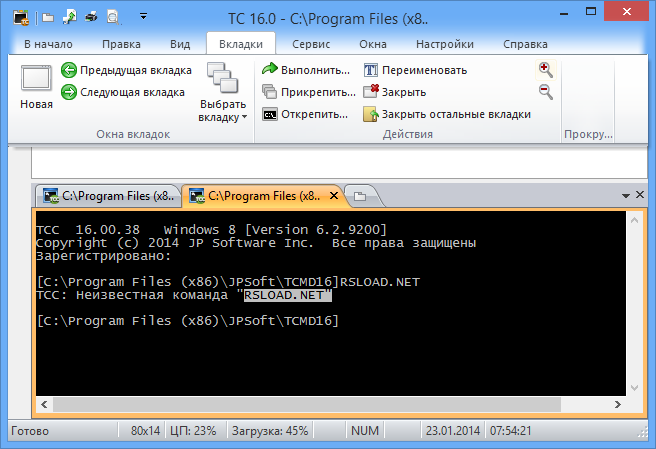The image size is (656, 449).
Task: Close the active console tab with its X
Action: point(334,195)
